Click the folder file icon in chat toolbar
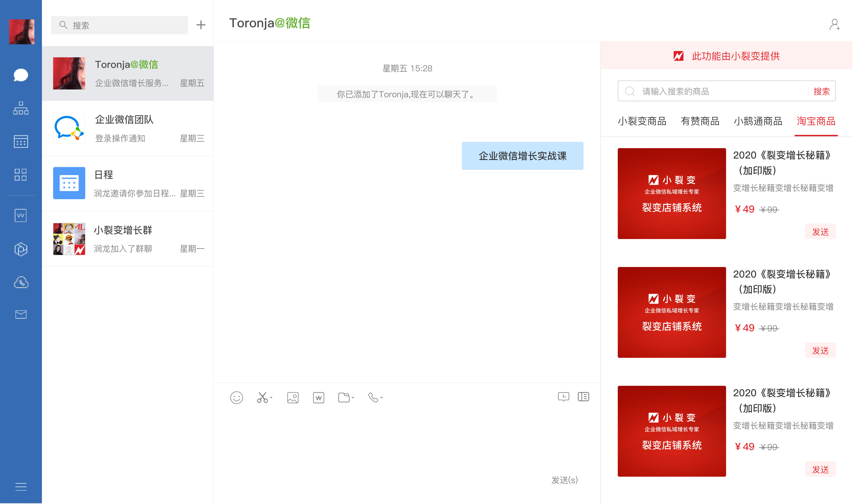The height and width of the screenshot is (504, 853). coord(344,397)
